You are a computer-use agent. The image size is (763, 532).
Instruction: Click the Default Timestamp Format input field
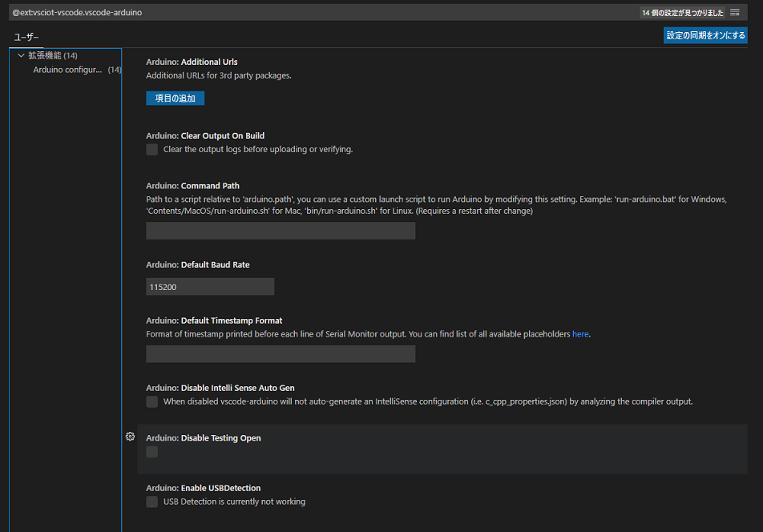point(281,354)
